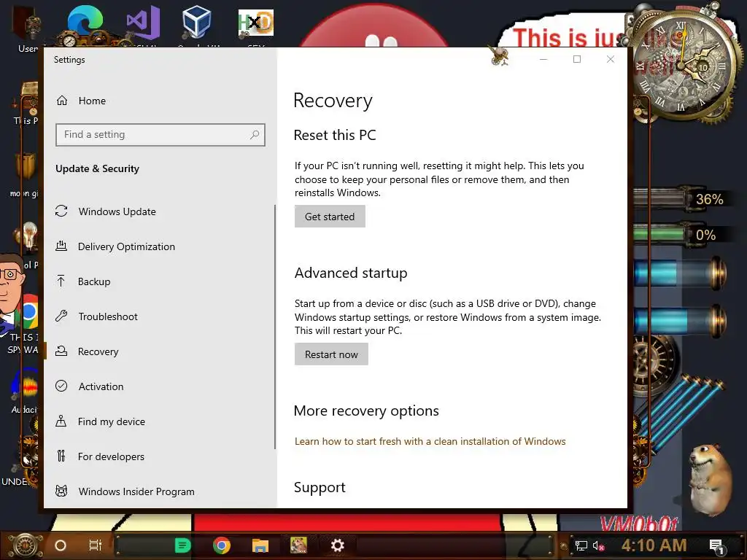Maximize the Settings window
This screenshot has width=747, height=560.
[x=577, y=59]
